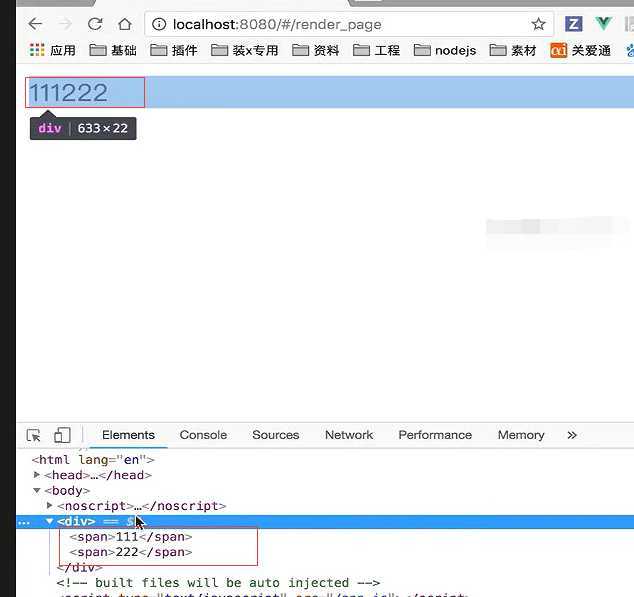Open the Z extension icon
The height and width of the screenshot is (597, 634).
pos(573,24)
